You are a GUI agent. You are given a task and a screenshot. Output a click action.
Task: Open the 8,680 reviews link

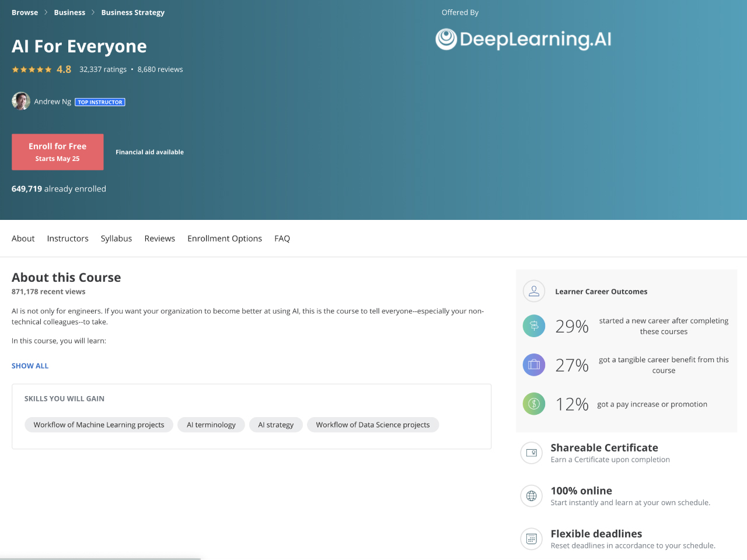pos(160,69)
